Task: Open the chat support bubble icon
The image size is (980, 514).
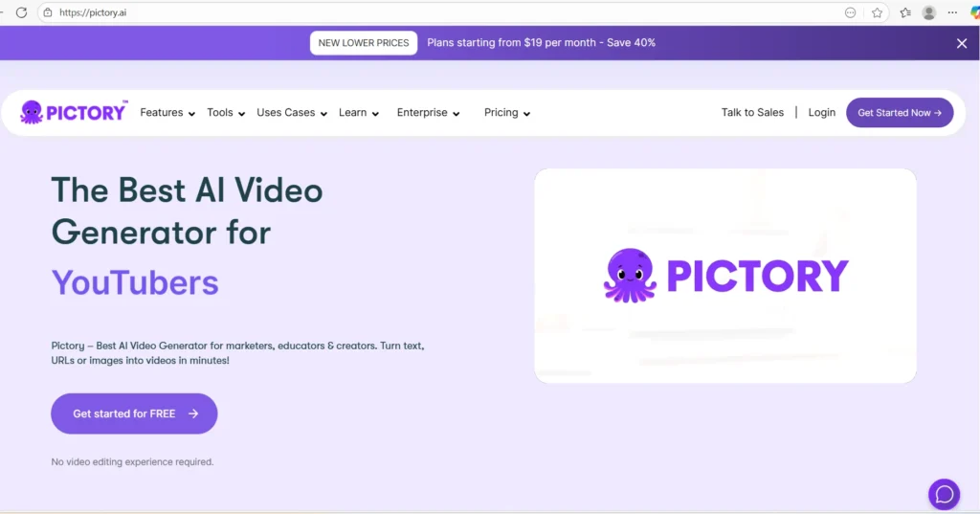Action: point(944,494)
